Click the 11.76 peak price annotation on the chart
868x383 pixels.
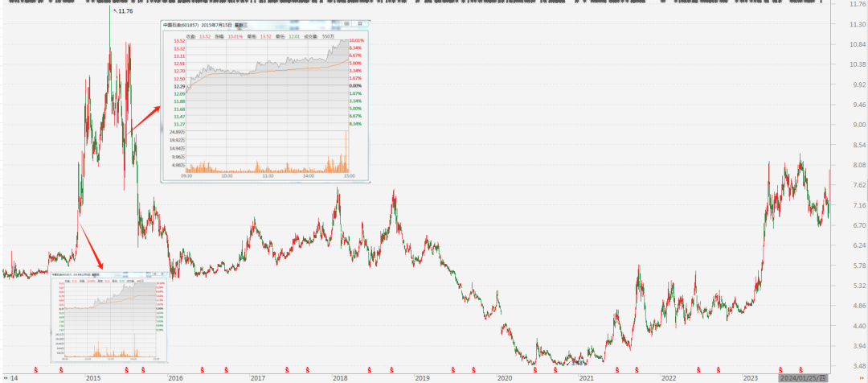(125, 11)
